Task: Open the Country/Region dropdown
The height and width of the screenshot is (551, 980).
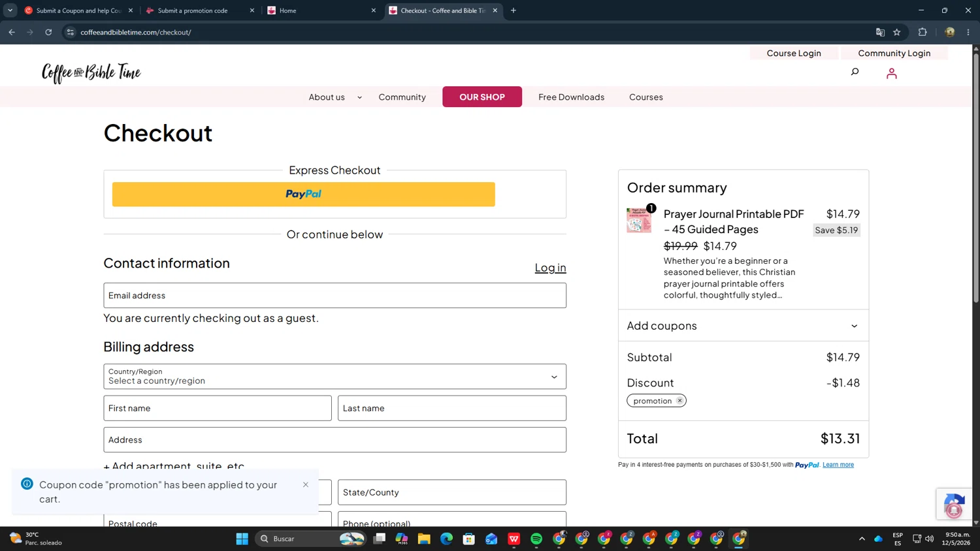Action: coord(335,377)
